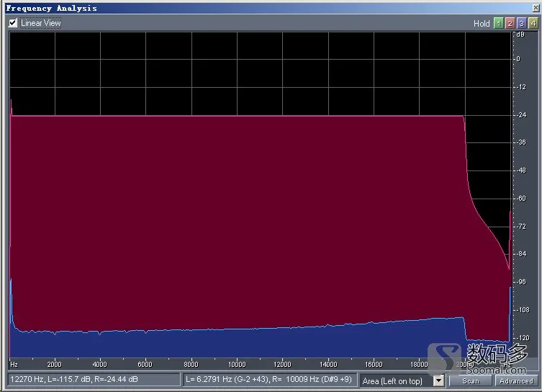Click the L= 6.2791 Hz frequency readout
The image size is (542, 392).
(x=270, y=379)
